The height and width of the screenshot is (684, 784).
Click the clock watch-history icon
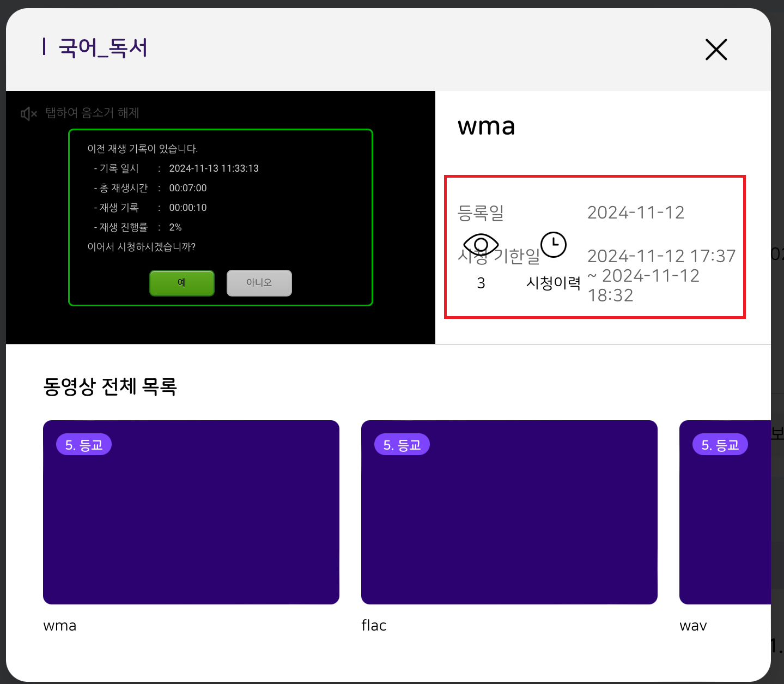553,245
